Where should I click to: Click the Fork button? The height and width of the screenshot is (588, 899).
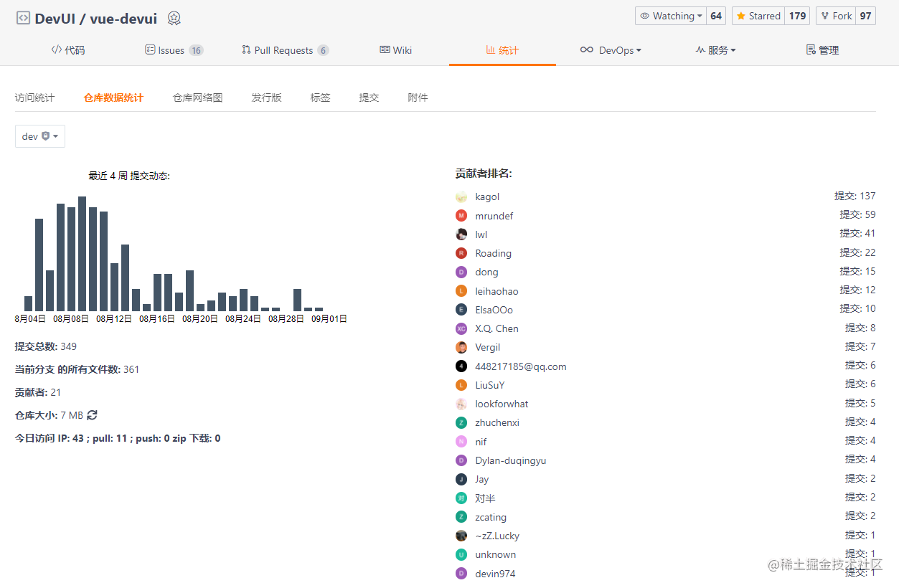pos(836,16)
